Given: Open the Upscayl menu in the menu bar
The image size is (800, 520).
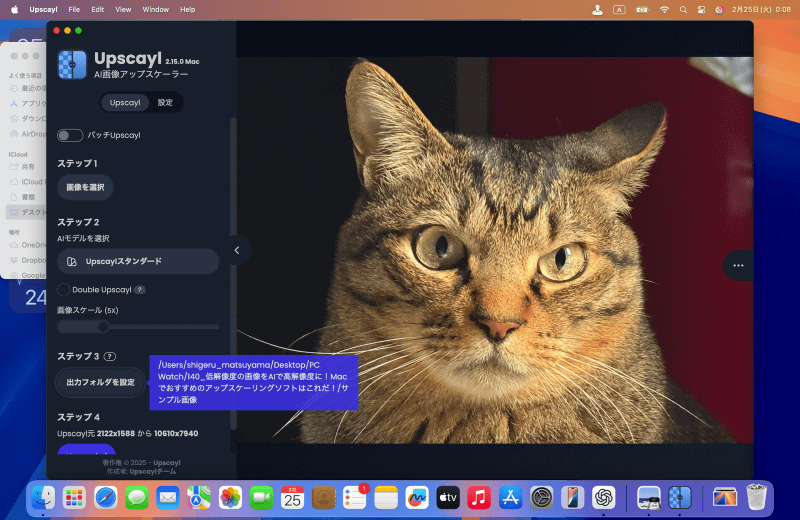Looking at the screenshot, I should 43,9.
